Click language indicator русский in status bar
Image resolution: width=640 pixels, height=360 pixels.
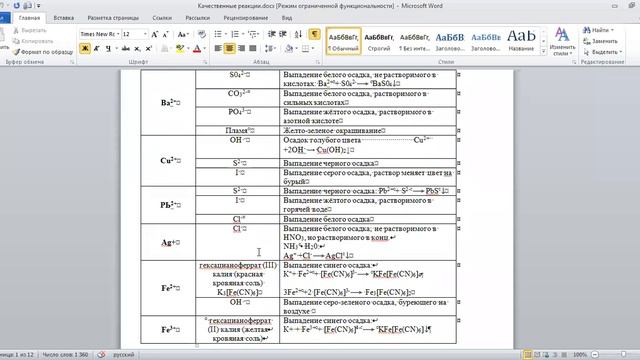[123, 355]
